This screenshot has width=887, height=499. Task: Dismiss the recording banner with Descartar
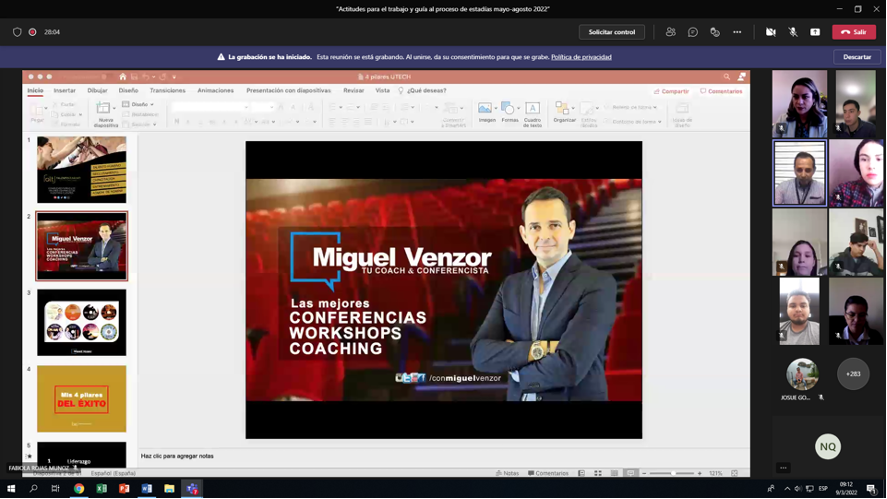click(x=857, y=57)
